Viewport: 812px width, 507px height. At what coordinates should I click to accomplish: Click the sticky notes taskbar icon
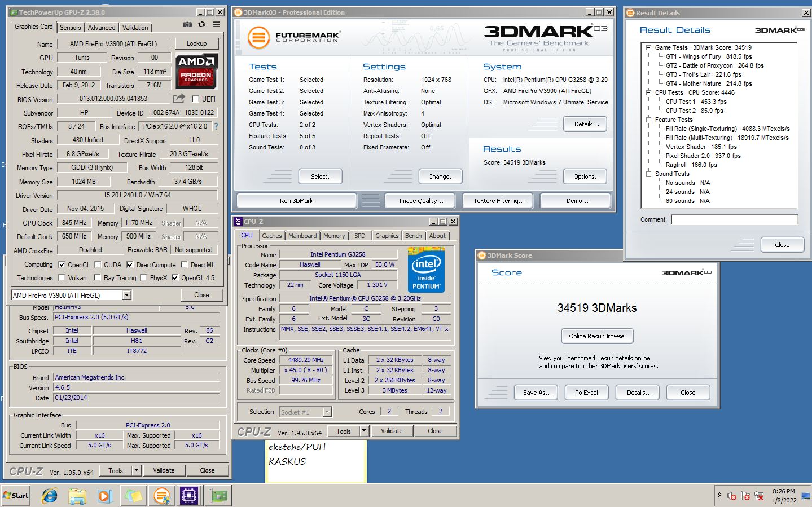(133, 496)
